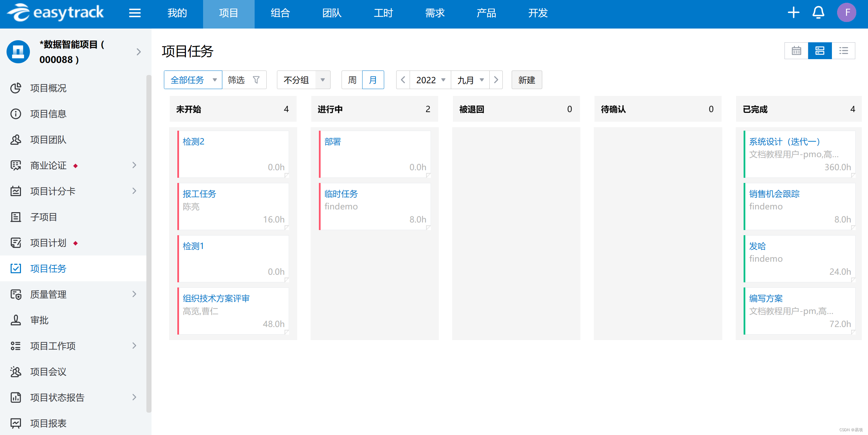Open the 全部任务 dropdown
Viewport: 868px width, 435px height.
pos(193,80)
